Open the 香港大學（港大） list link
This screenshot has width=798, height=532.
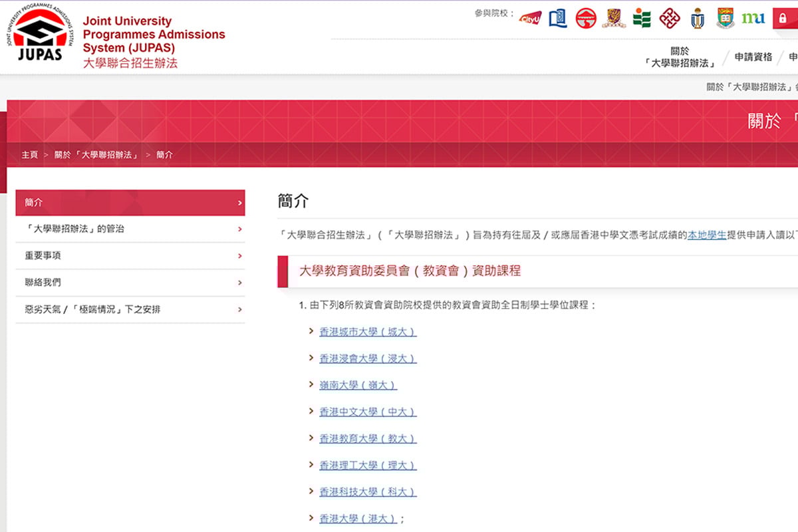(x=358, y=519)
